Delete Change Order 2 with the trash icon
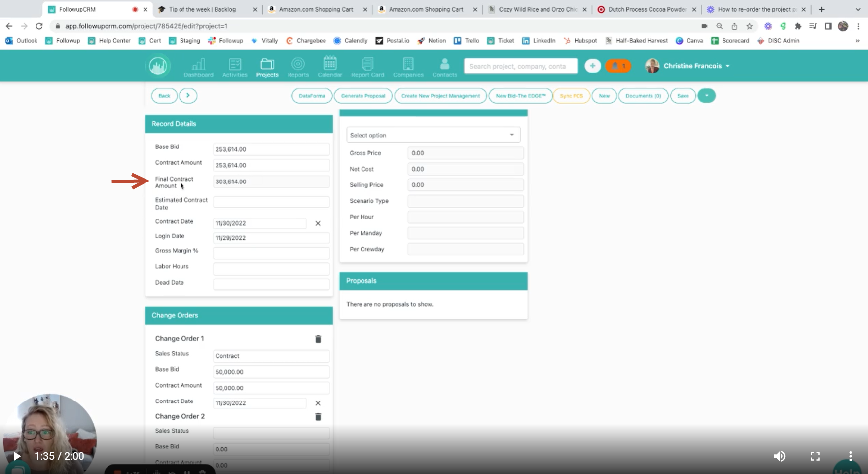Screen dimensions: 868x474 click(x=318, y=417)
